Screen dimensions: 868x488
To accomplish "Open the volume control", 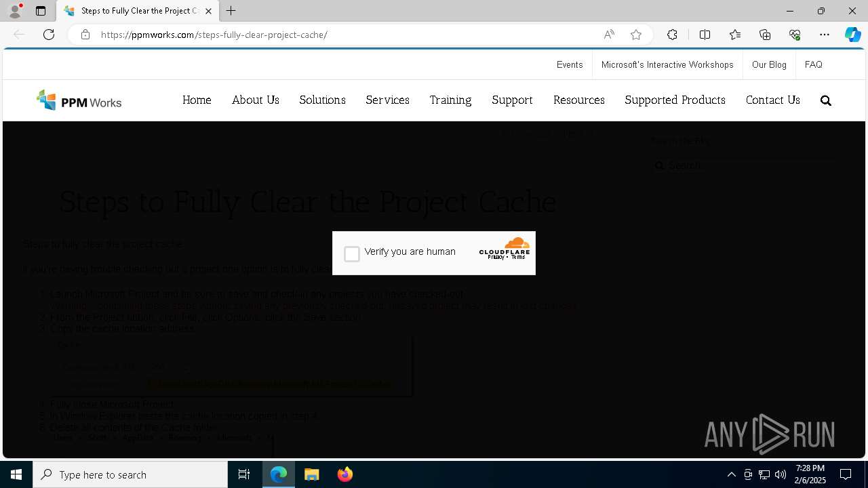I will [x=781, y=474].
